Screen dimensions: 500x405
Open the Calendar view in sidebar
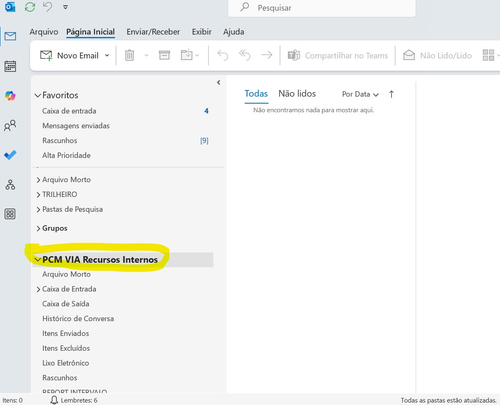pyautogui.click(x=10, y=66)
